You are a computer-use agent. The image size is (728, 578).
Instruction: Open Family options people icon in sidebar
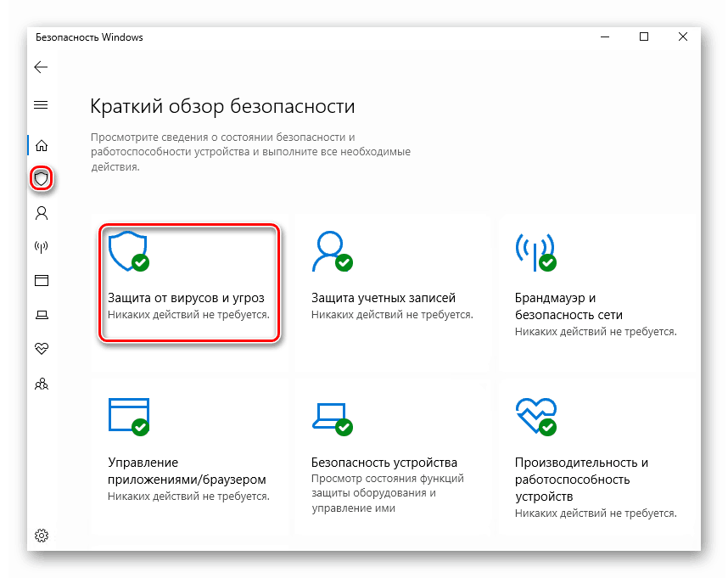[x=42, y=384]
